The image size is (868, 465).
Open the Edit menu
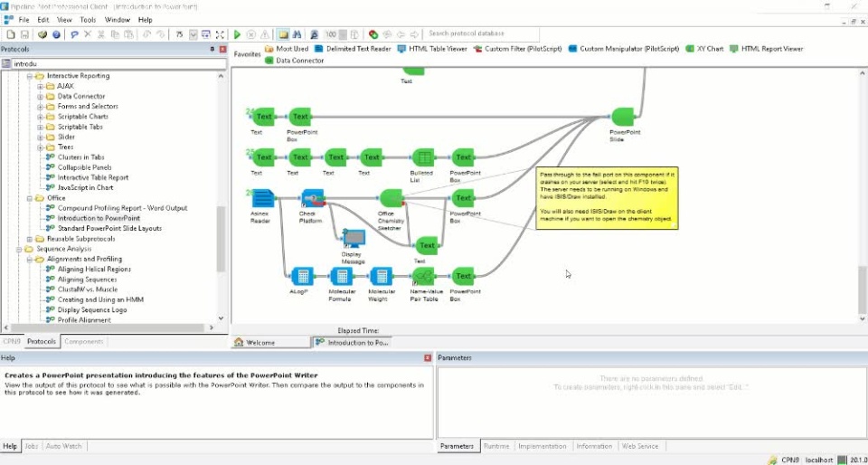pyautogui.click(x=43, y=20)
